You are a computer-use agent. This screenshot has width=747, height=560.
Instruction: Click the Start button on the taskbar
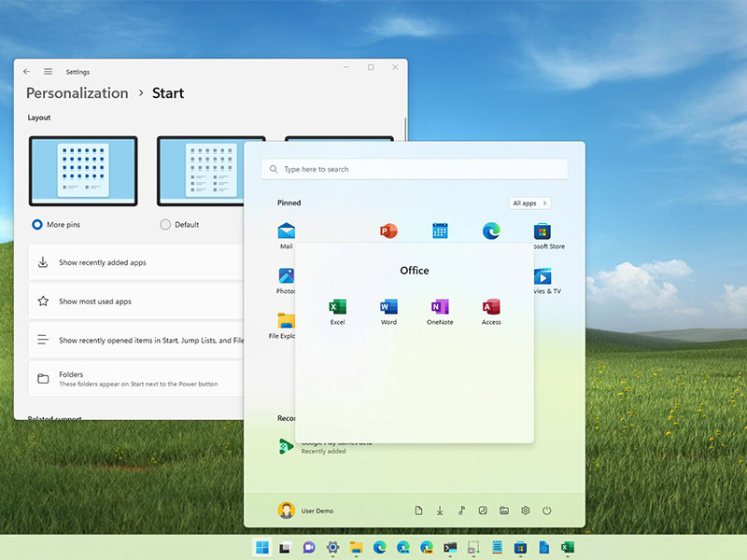click(x=262, y=548)
